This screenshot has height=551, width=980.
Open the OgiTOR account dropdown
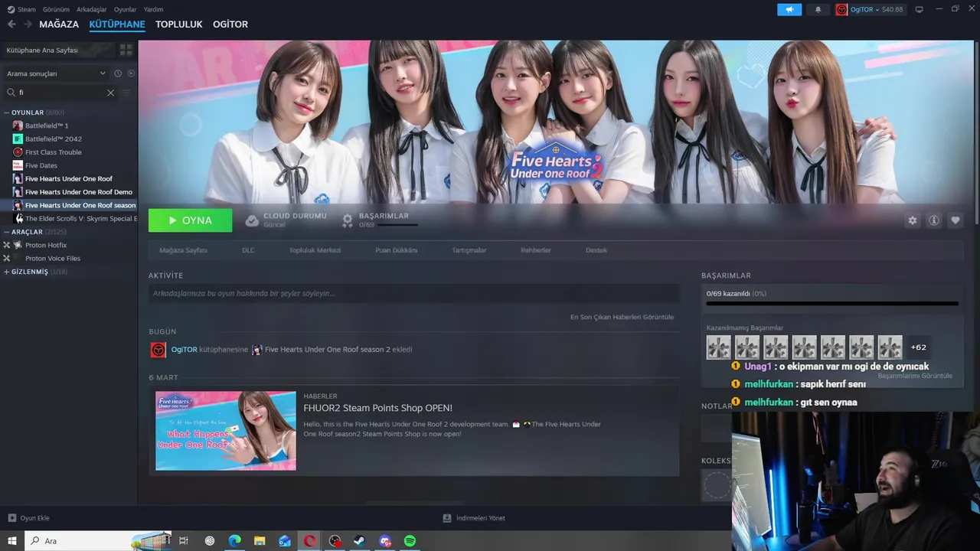click(x=870, y=9)
